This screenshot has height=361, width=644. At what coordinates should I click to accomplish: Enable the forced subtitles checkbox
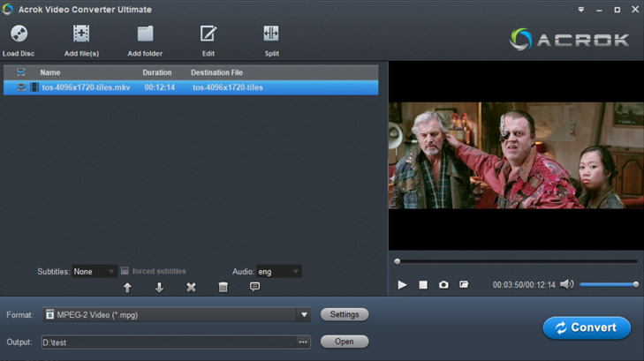[125, 271]
